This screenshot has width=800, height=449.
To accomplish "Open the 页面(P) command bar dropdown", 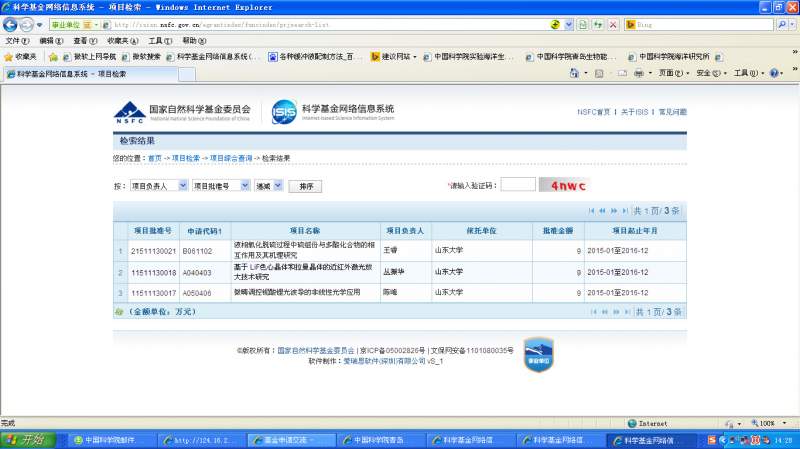I will click(x=674, y=73).
